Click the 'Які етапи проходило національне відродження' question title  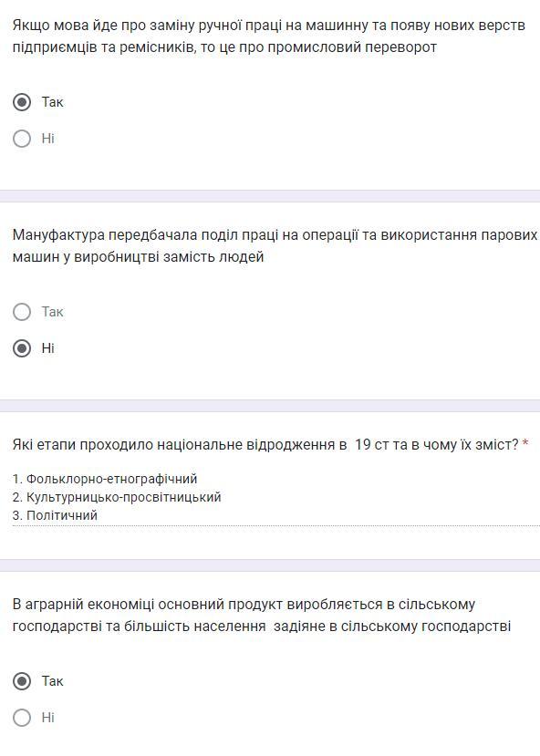(x=265, y=444)
